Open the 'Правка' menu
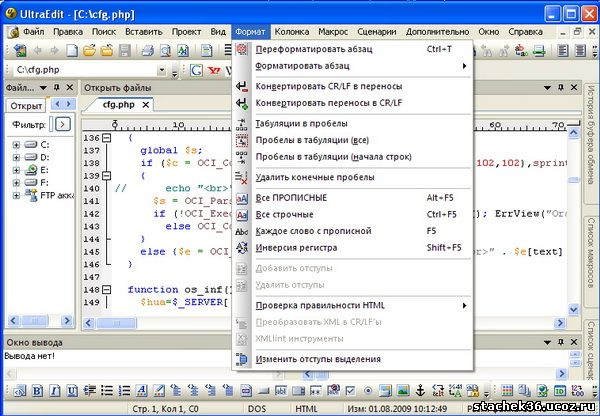The height and width of the screenshot is (416, 600). 68,32
